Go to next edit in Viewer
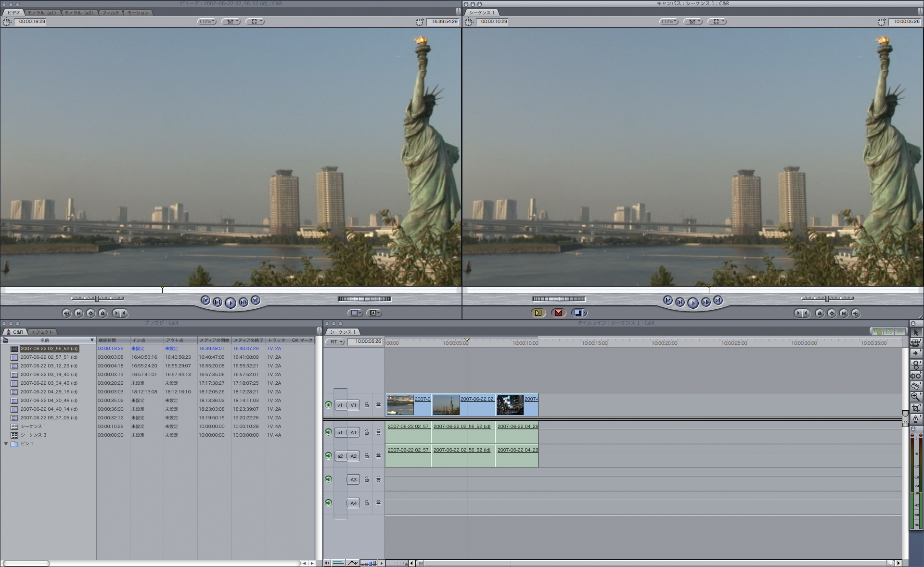 coord(256,300)
